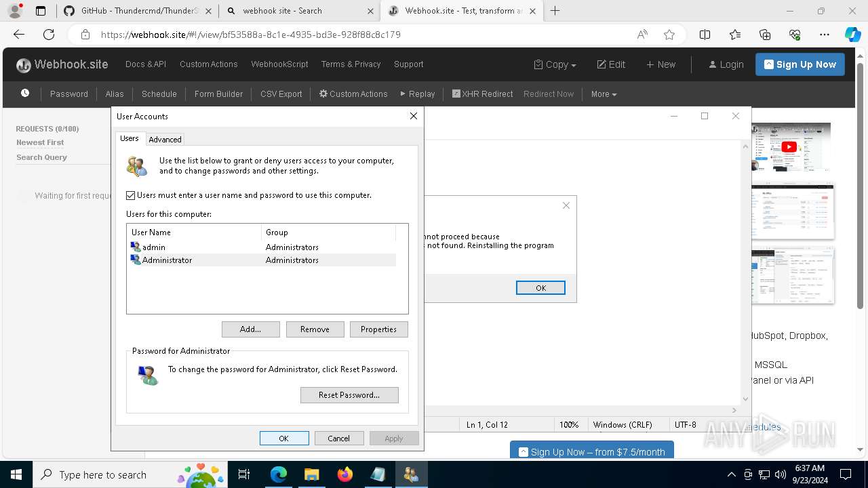Open File Explorer from taskbar

(x=311, y=474)
